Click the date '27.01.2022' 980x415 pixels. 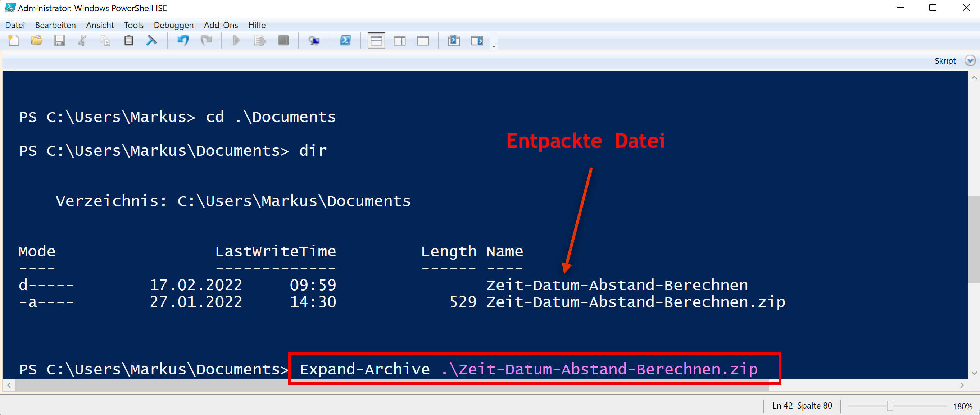(x=196, y=302)
